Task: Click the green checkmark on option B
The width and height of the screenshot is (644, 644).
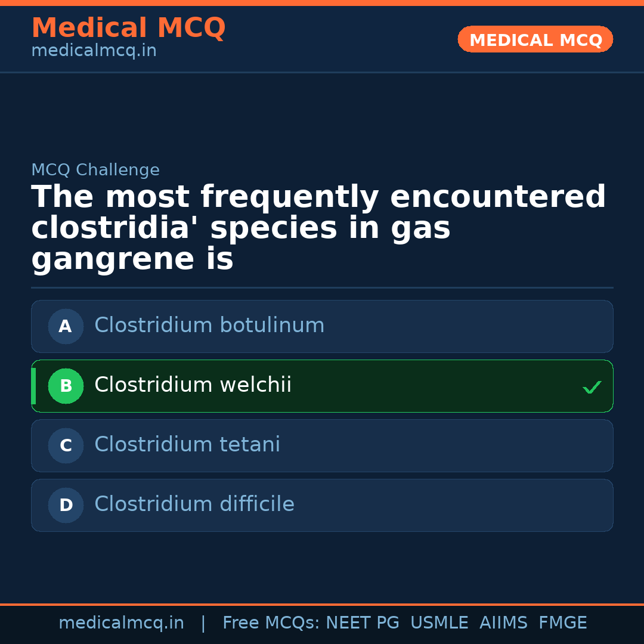Action: pos(592,388)
